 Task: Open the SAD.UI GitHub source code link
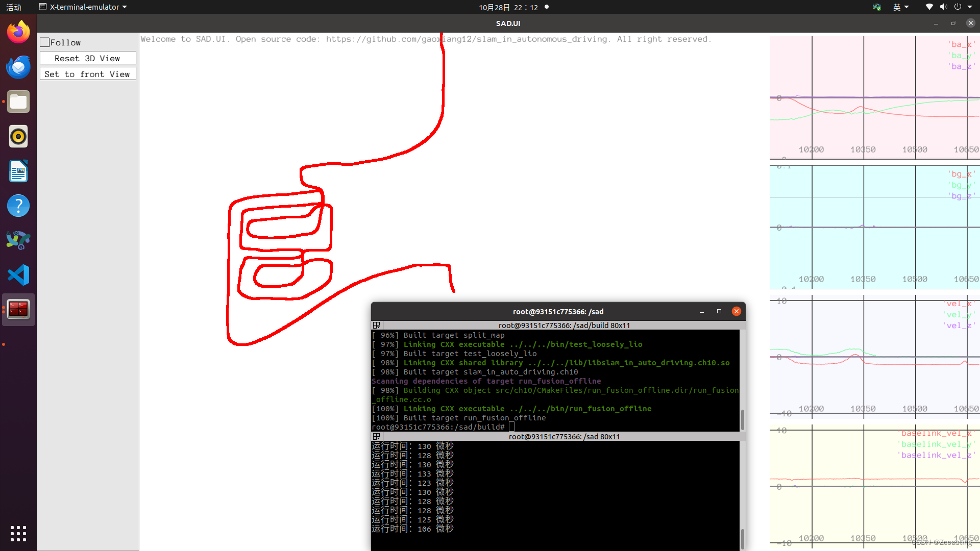coord(464,39)
